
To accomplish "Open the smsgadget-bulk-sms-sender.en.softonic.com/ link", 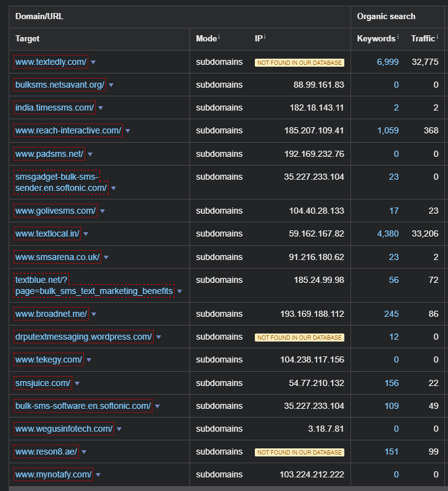I will pyautogui.click(x=61, y=182).
